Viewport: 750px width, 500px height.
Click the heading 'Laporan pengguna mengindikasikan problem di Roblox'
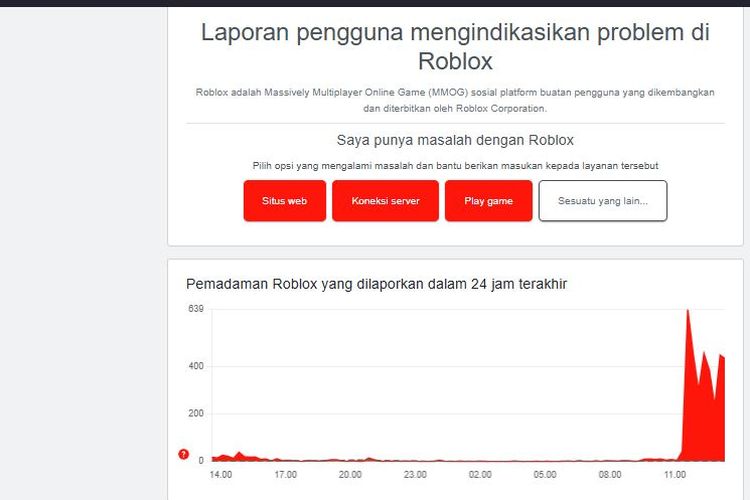click(x=455, y=47)
